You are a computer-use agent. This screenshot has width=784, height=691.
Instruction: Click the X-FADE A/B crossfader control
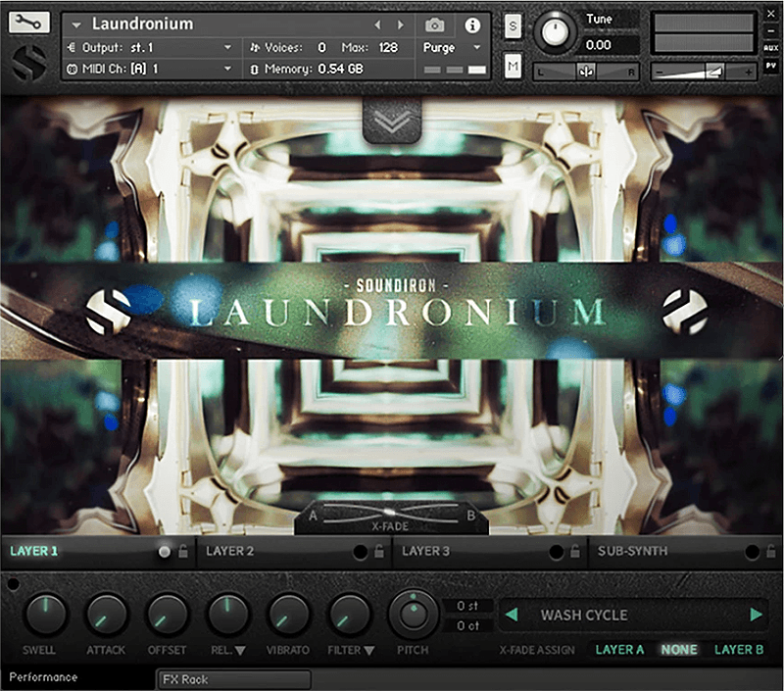point(391,518)
